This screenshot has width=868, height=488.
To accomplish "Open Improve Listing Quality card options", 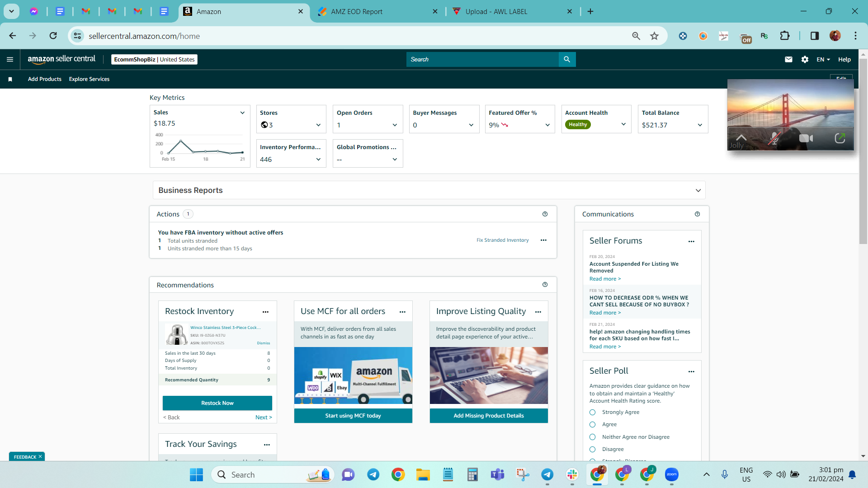I will 538,312.
